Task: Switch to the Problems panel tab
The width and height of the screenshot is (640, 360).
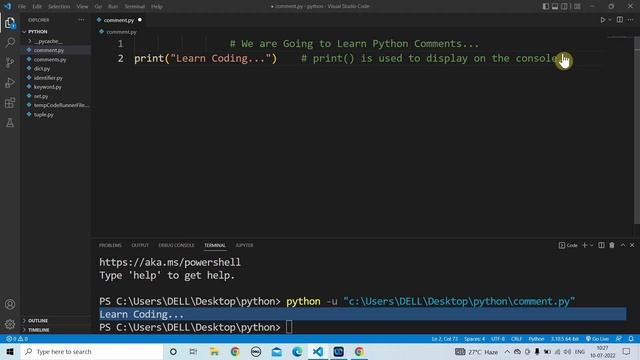Action: (110, 245)
